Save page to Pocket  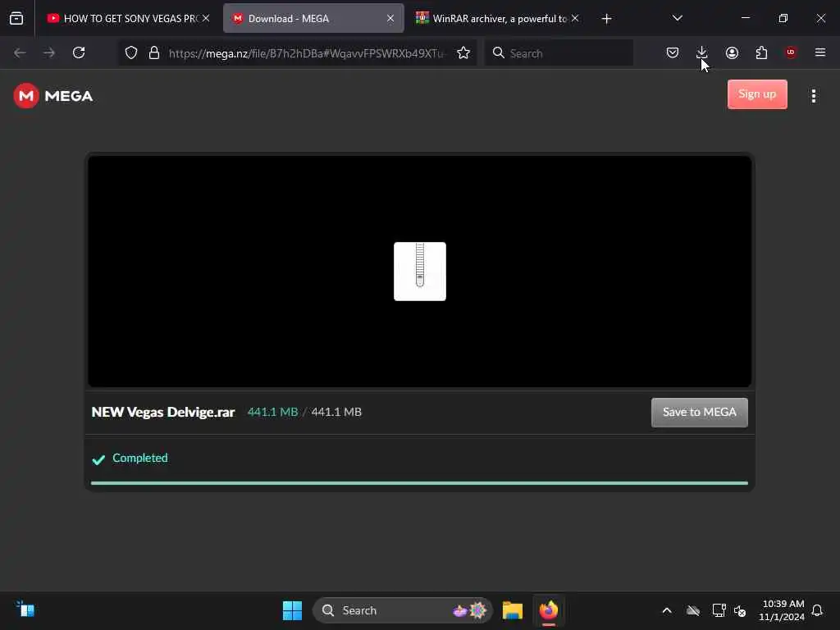pos(673,52)
